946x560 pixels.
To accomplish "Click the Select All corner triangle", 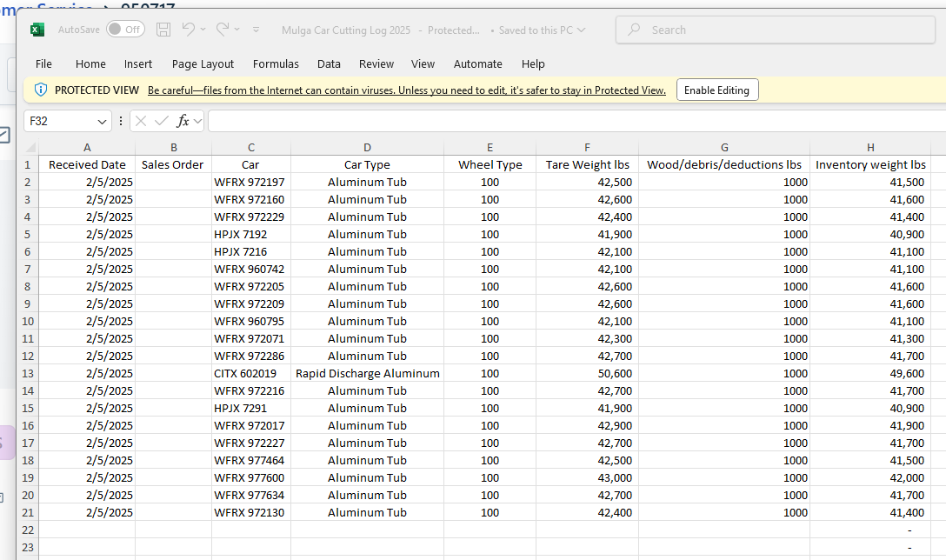I will pyautogui.click(x=30, y=147).
